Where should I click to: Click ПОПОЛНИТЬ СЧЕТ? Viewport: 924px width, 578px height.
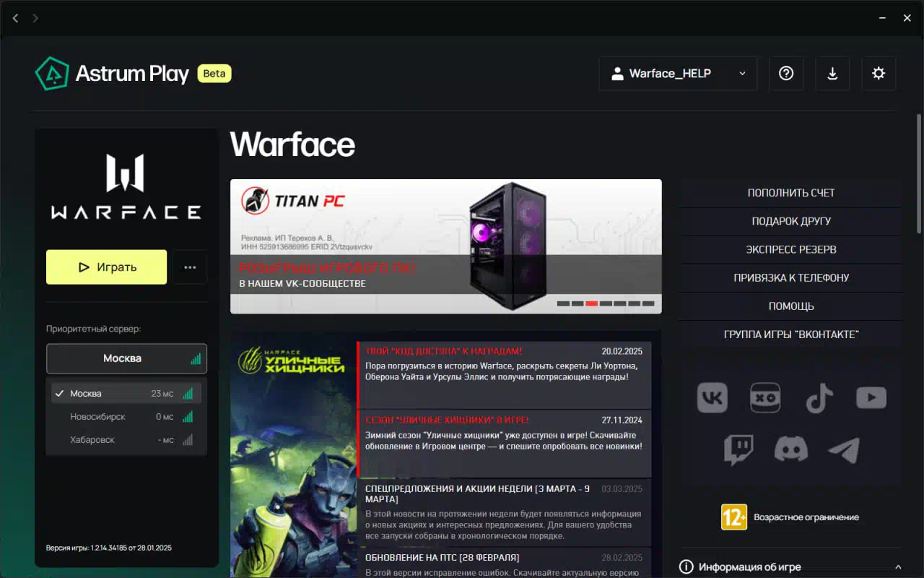(x=791, y=193)
